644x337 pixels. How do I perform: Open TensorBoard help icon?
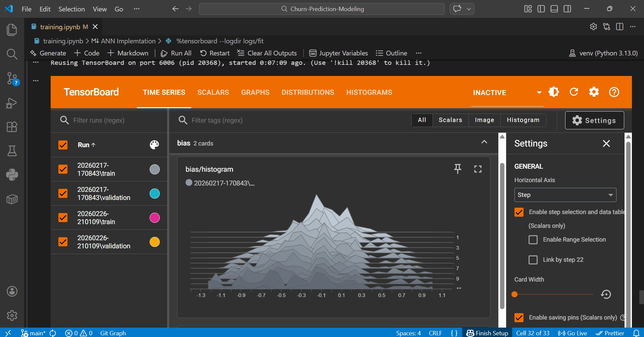614,92
